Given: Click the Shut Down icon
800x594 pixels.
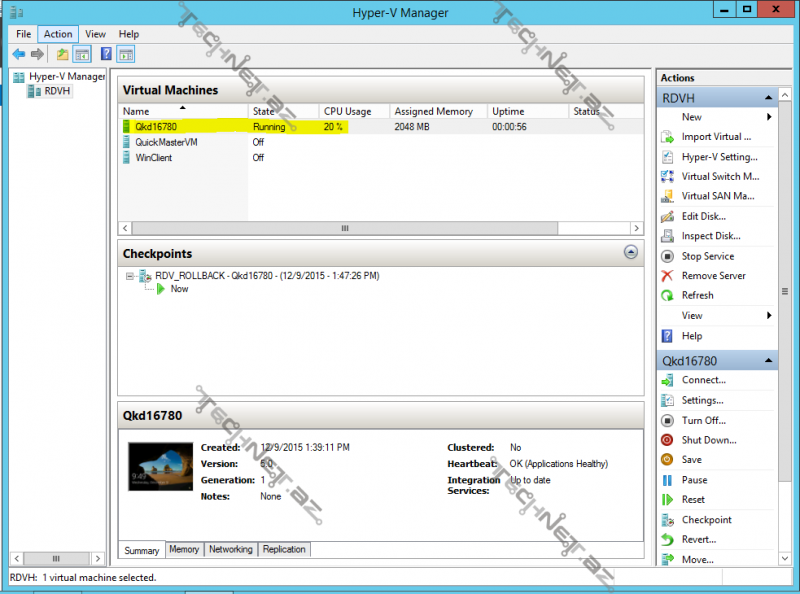Looking at the screenshot, I should coord(667,440).
